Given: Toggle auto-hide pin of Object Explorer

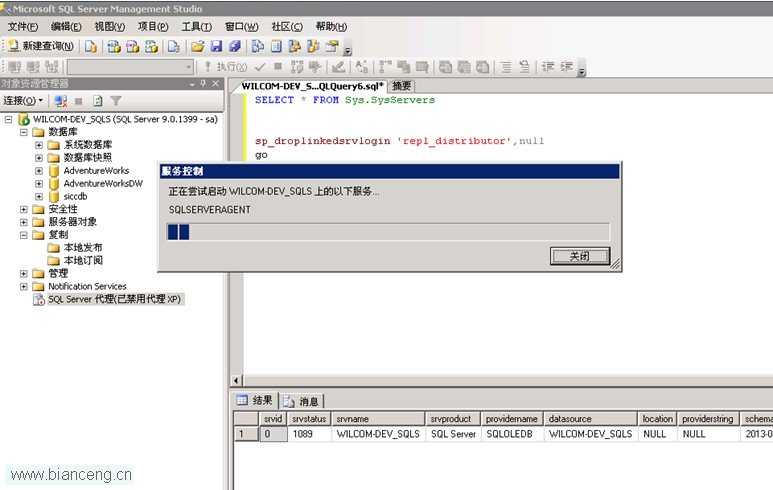Looking at the screenshot, I should [x=203, y=84].
